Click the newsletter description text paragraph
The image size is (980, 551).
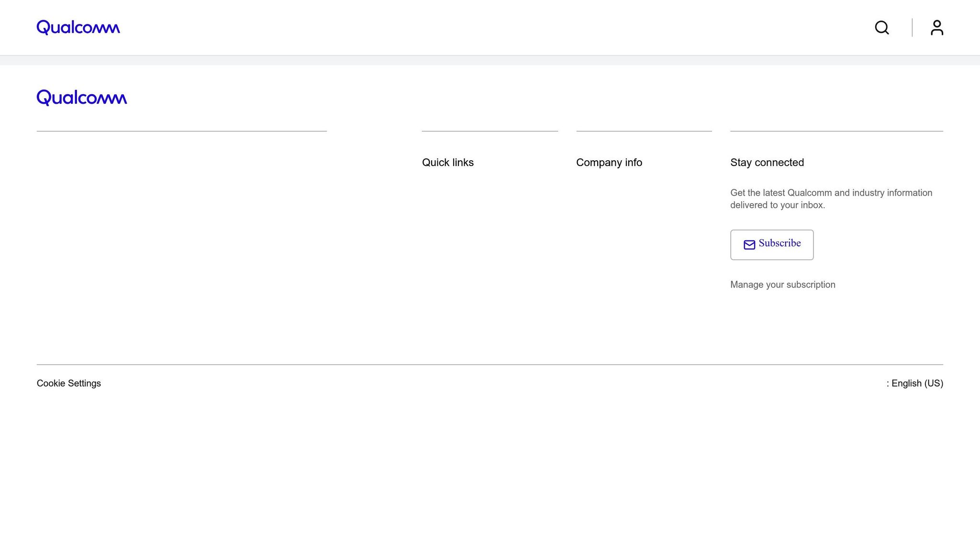coord(831,199)
